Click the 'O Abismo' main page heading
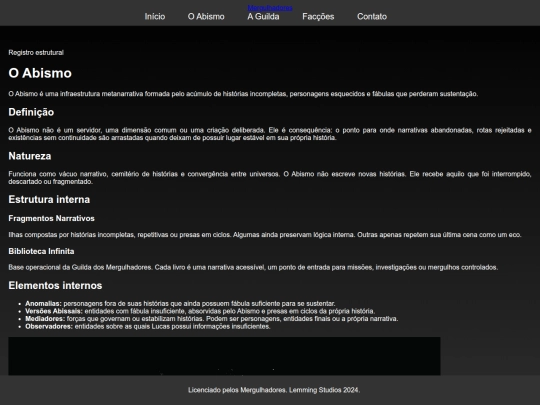Screen dimensions: 540x405 40,73
